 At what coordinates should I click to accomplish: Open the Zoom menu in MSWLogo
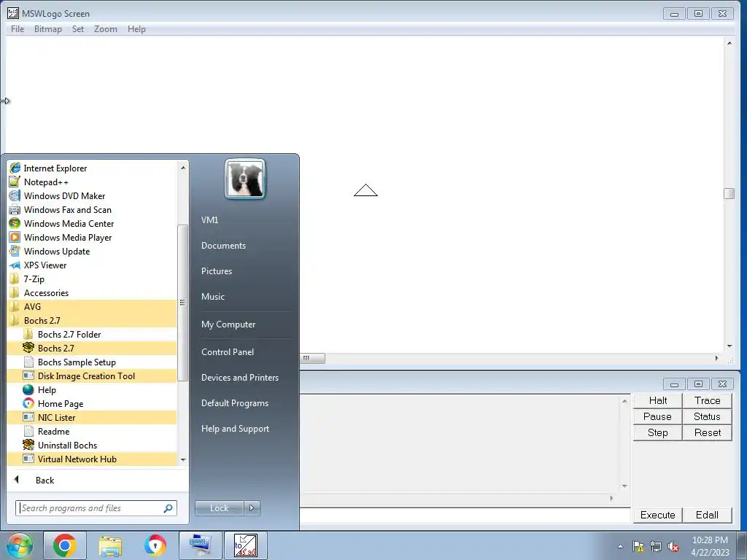tap(106, 29)
